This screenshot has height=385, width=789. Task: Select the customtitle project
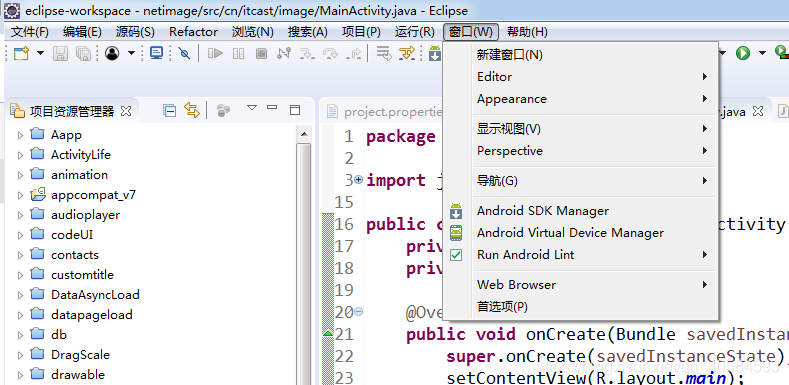tap(82, 275)
